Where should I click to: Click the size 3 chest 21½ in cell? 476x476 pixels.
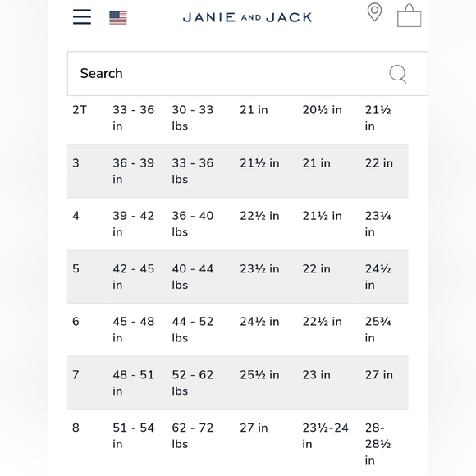click(x=259, y=163)
